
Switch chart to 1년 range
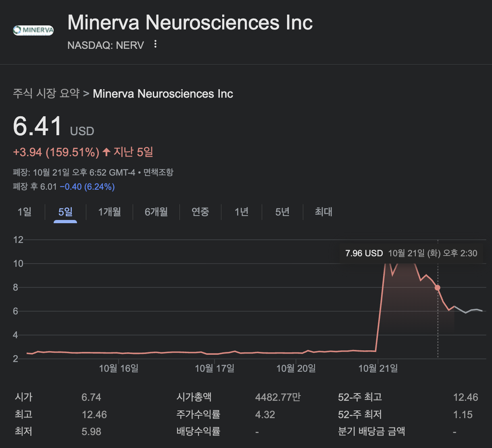[x=242, y=212]
